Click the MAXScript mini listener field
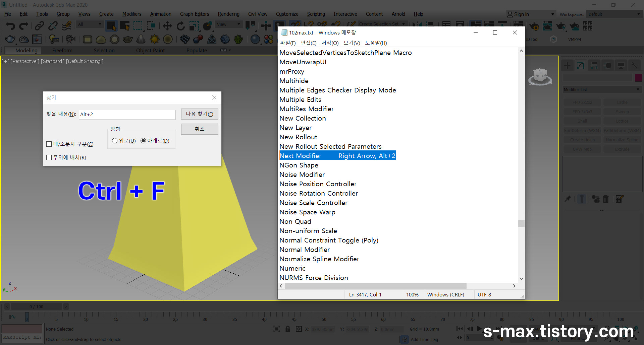 click(x=22, y=338)
